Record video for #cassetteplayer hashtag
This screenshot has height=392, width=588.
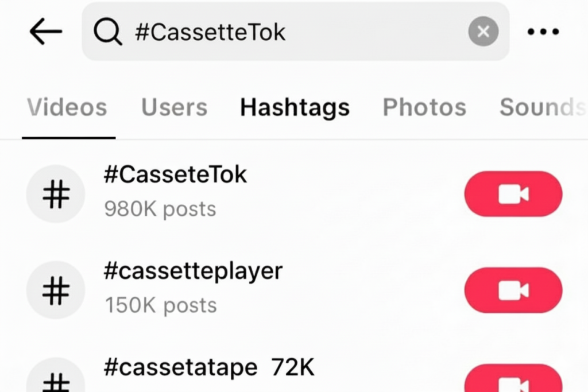coord(513,290)
